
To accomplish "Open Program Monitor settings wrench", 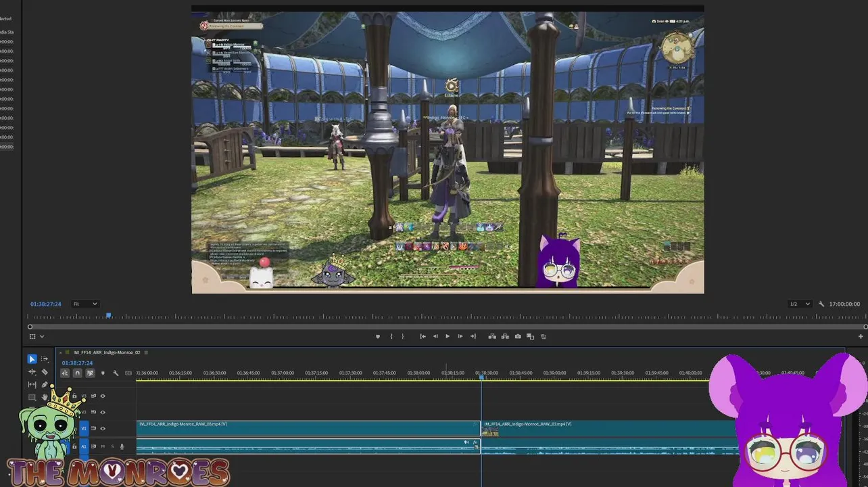I will coord(821,304).
